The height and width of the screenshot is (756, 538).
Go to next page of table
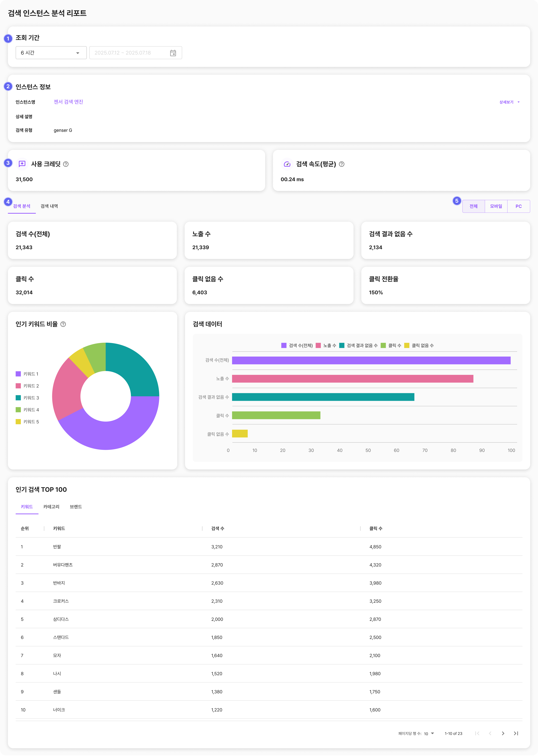coord(503,733)
